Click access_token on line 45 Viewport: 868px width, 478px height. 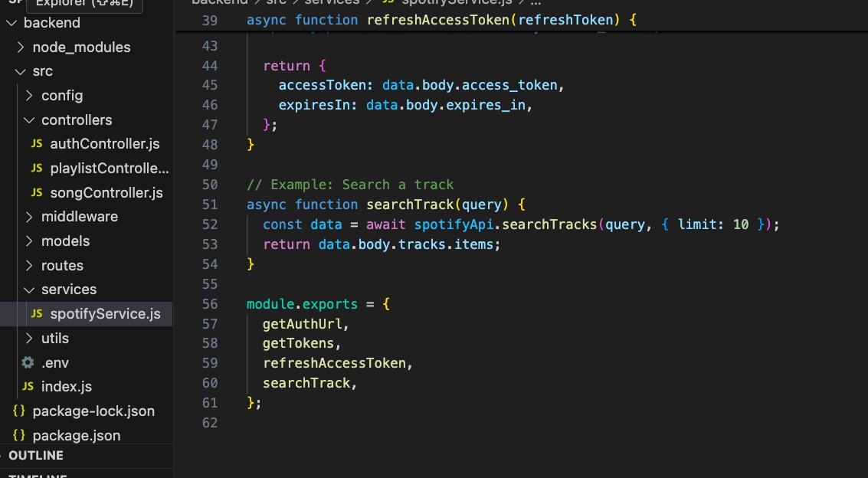509,85
